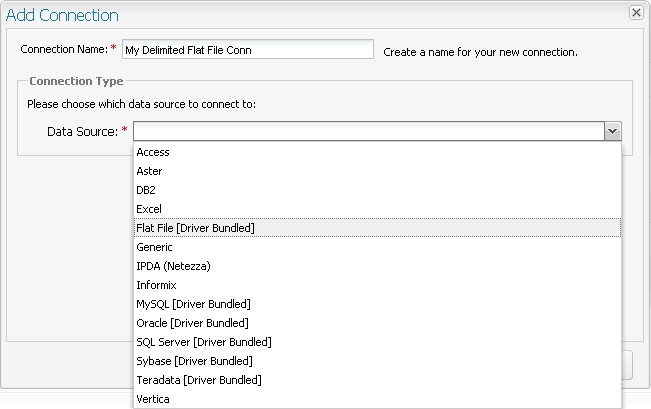
Task: Click the Data Source field label
Action: click(x=81, y=132)
